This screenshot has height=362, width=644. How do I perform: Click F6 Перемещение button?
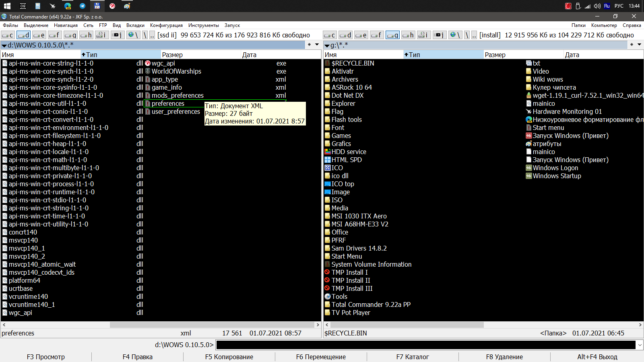point(321,357)
